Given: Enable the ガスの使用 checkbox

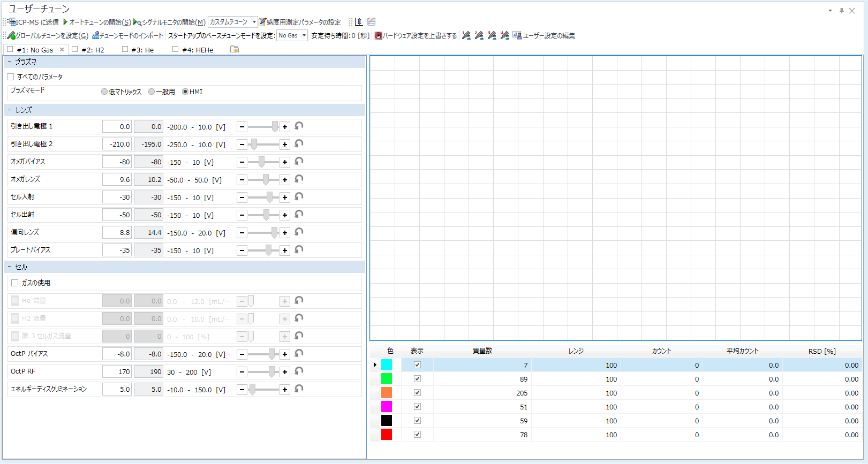Looking at the screenshot, I should pyautogui.click(x=15, y=283).
